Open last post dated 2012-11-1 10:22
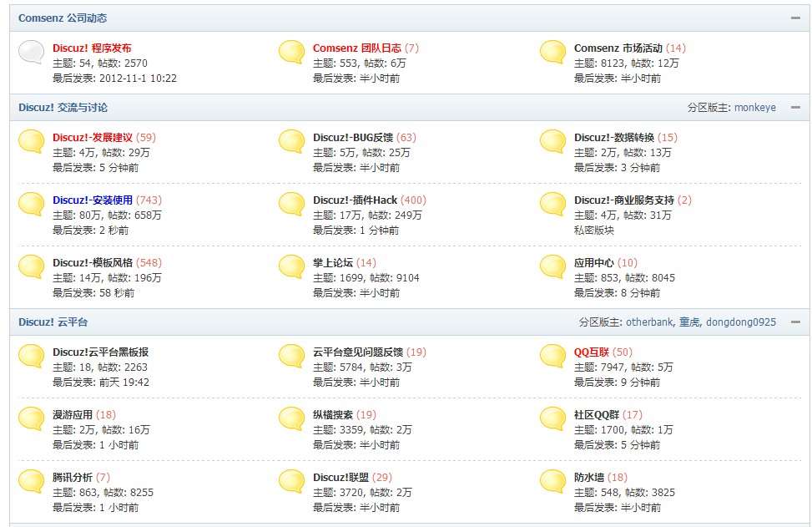812x527 pixels. point(138,79)
